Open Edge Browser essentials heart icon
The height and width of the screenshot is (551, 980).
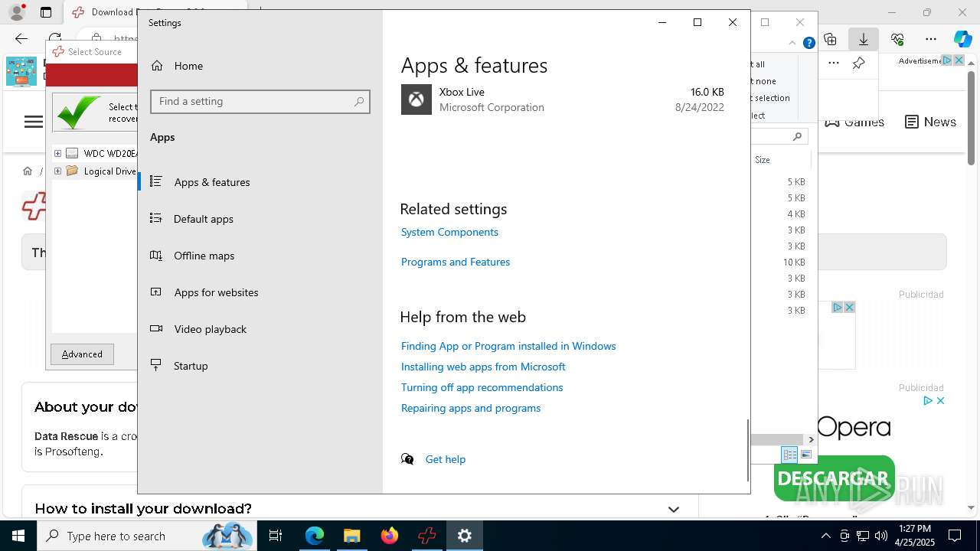point(897,39)
